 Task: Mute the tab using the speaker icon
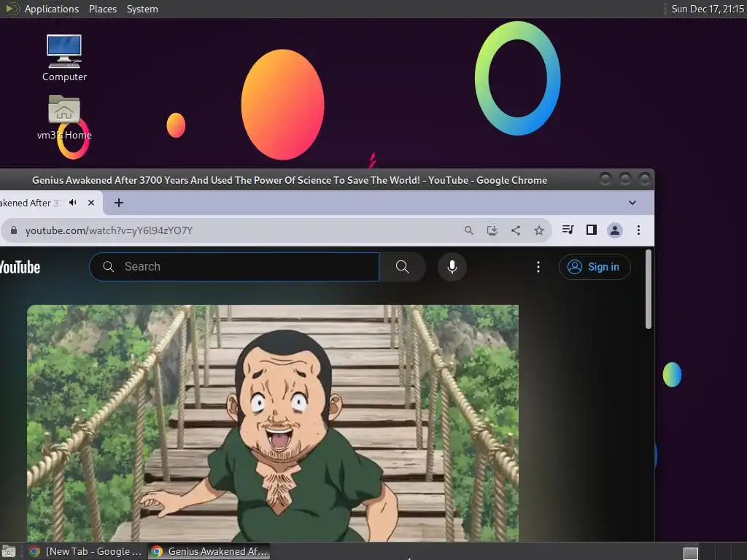click(x=73, y=203)
